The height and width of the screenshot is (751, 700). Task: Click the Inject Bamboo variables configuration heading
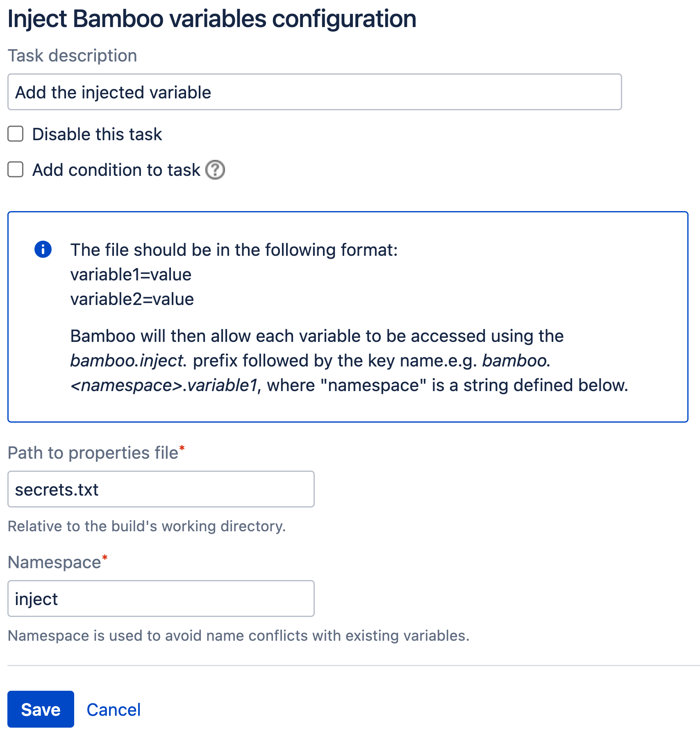pos(212,18)
